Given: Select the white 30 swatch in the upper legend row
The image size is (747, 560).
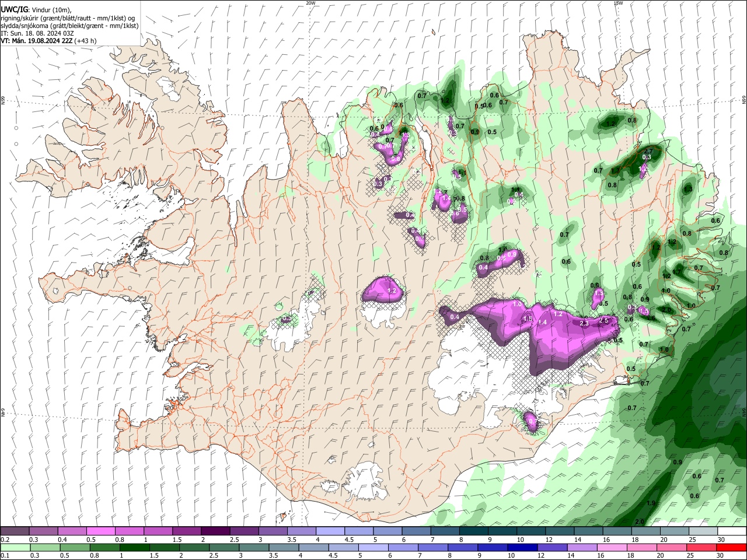Looking at the screenshot, I should [732, 531].
